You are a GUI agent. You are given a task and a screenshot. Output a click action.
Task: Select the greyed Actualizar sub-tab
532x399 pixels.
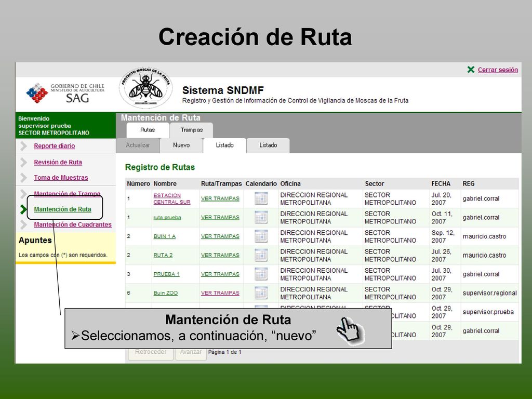click(x=137, y=145)
